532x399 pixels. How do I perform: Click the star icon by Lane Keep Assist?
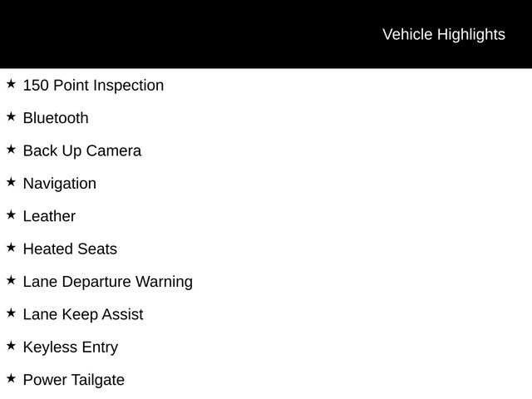pyautogui.click(x=11, y=313)
